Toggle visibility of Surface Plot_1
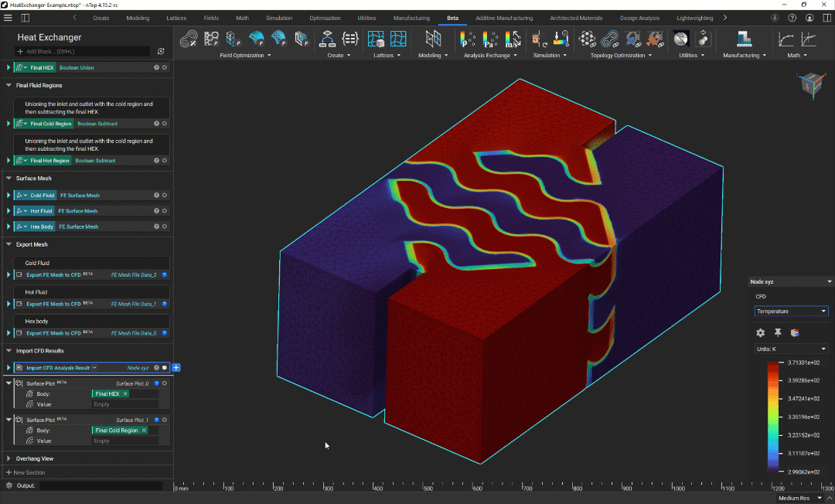The height and width of the screenshot is (504, 835). pos(165,420)
